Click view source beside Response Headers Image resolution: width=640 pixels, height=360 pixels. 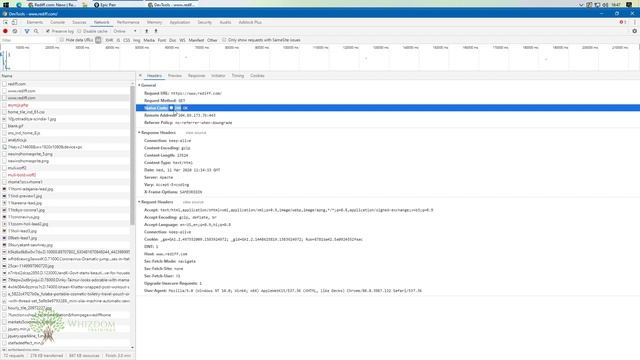click(196, 133)
